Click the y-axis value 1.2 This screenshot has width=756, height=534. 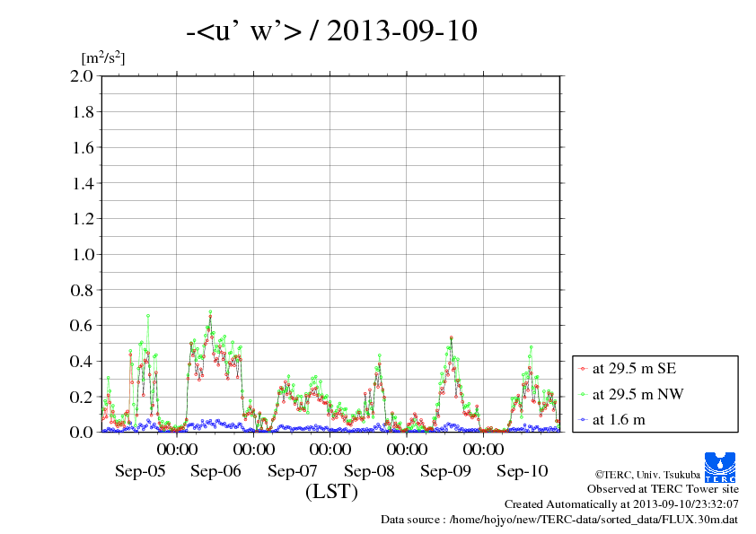[82, 219]
